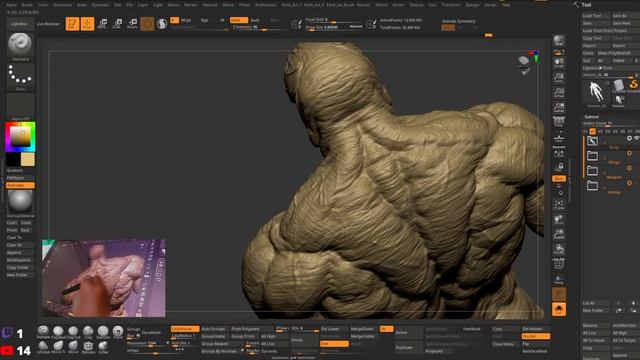Click the LightBox button

pos(19,24)
